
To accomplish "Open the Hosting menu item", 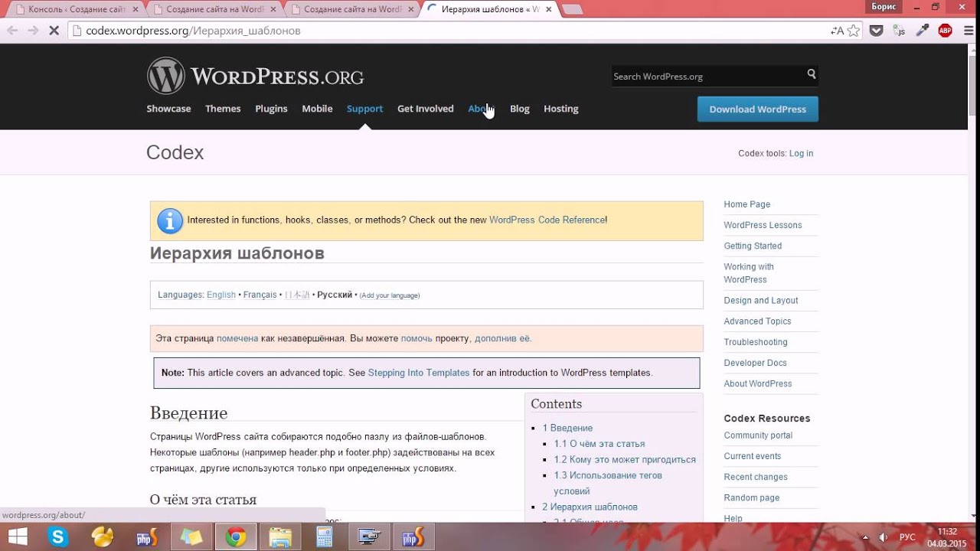I will click(560, 109).
